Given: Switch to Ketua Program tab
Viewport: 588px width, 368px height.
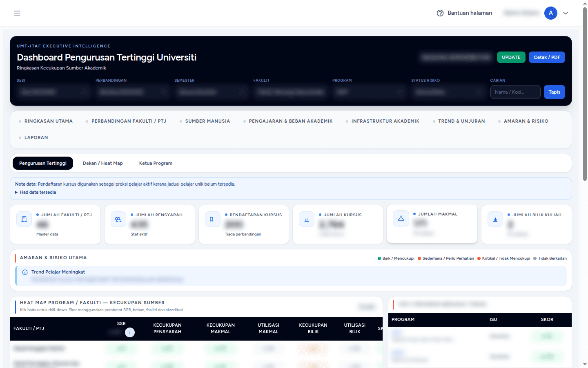Looking at the screenshot, I should point(156,163).
